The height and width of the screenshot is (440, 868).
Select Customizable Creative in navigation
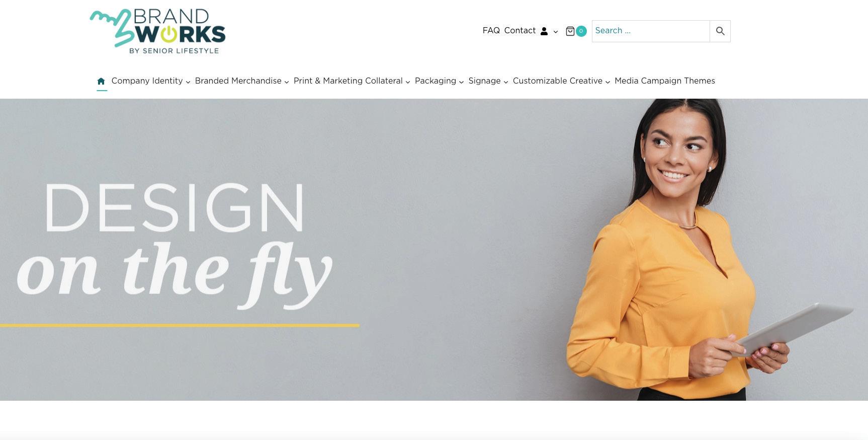(x=557, y=81)
